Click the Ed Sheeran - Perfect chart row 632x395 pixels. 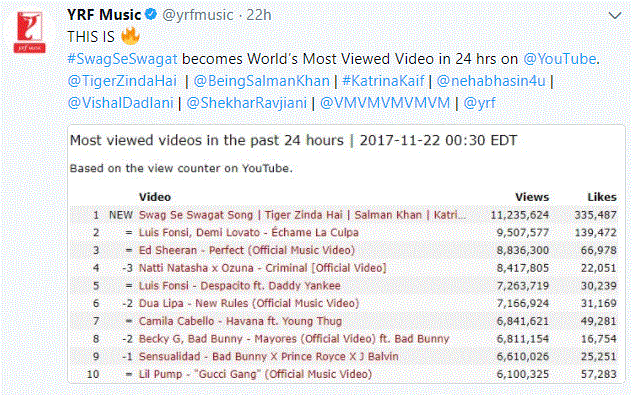click(x=345, y=250)
